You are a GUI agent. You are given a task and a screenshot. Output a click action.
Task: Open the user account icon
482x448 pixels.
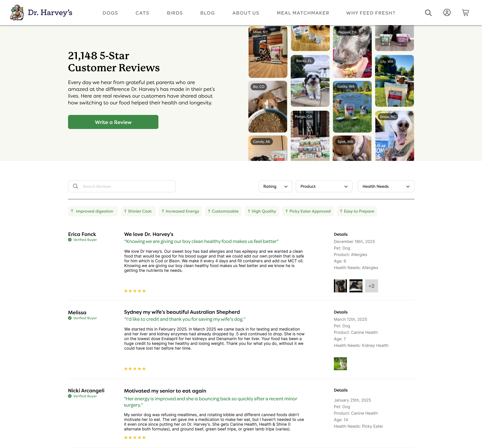447,13
